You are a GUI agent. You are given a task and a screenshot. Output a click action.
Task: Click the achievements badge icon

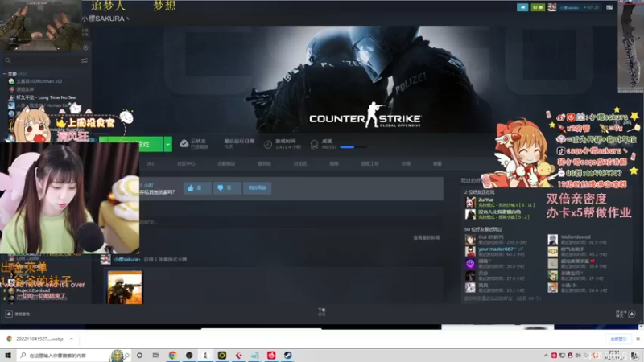pos(314,144)
